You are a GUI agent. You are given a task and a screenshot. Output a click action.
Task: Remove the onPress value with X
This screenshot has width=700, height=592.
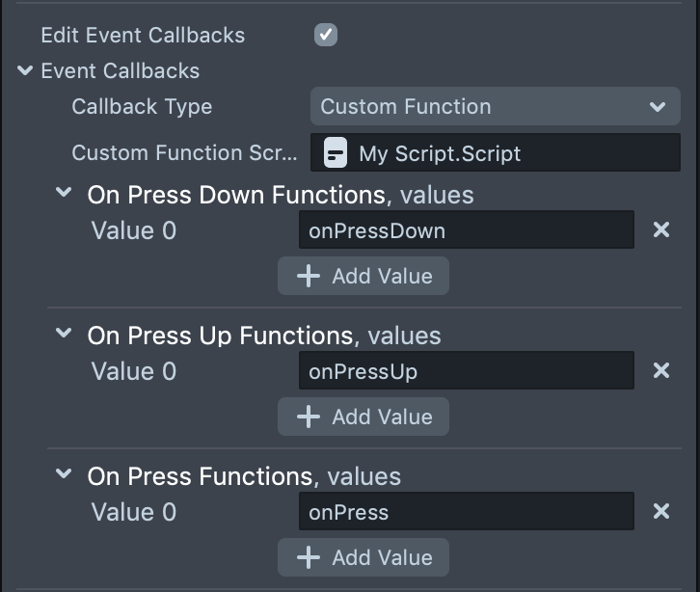point(661,512)
